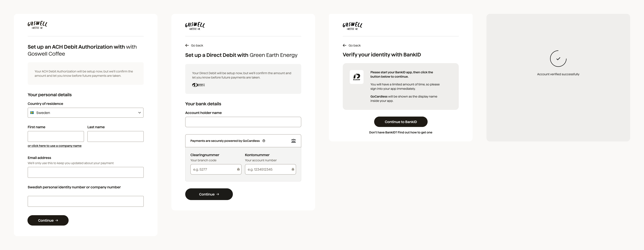The image size is (644, 250).
Task: Click the account verified checkmark icon
Action: 558,59
